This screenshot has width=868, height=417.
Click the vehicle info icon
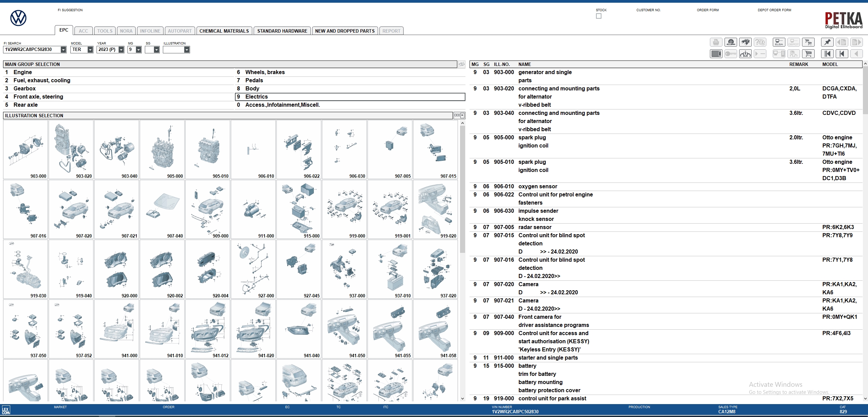pyautogui.click(x=745, y=54)
